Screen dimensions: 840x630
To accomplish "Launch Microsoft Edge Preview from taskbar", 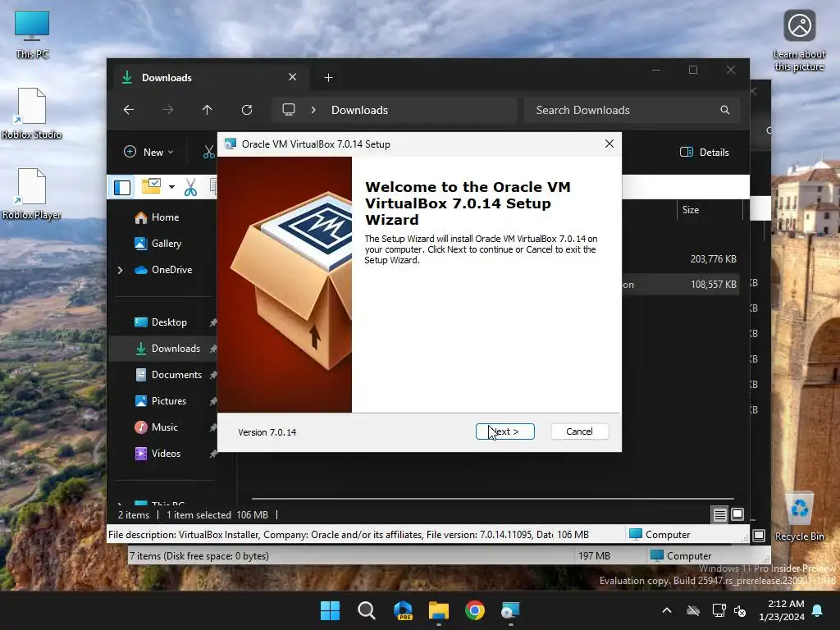I will pyautogui.click(x=403, y=610).
